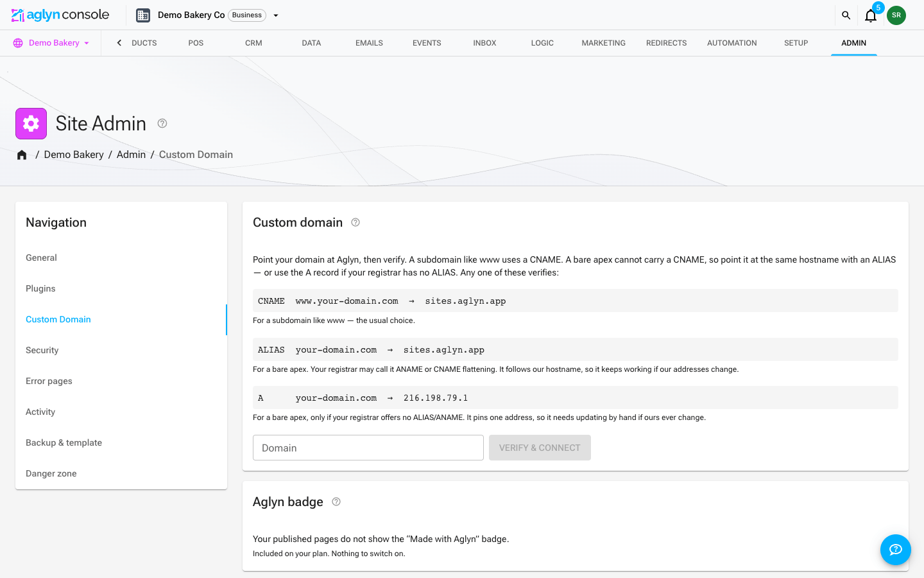Click the ALIAS record code line

[576, 349]
